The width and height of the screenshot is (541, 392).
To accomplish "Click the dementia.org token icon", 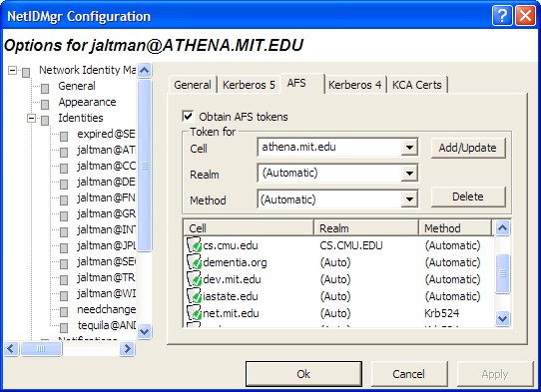I will pyautogui.click(x=194, y=262).
